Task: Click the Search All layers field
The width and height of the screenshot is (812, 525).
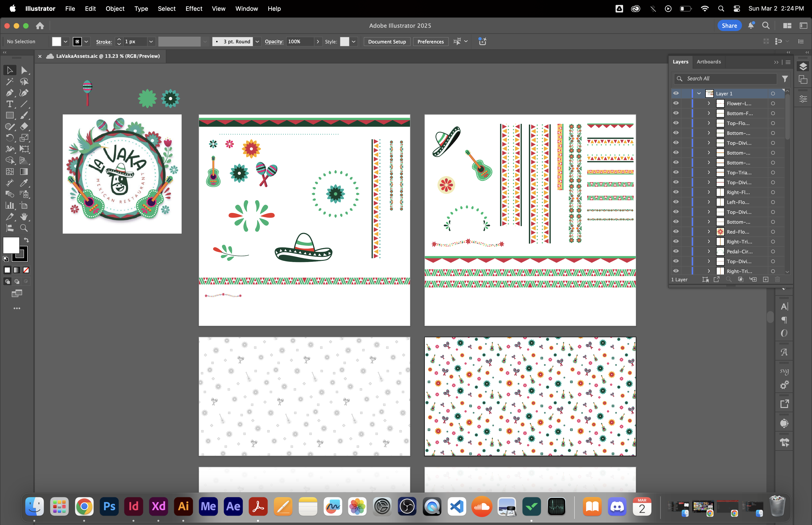Action: point(729,79)
